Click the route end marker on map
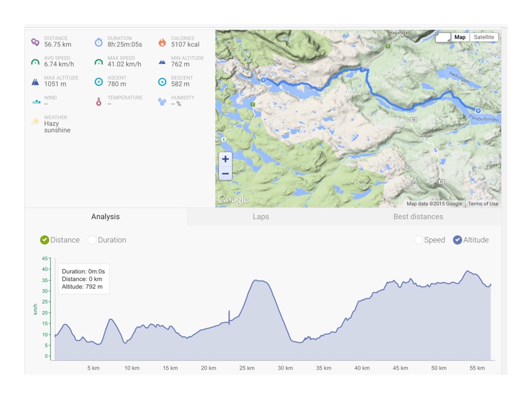532x399 pixels. coord(477,110)
